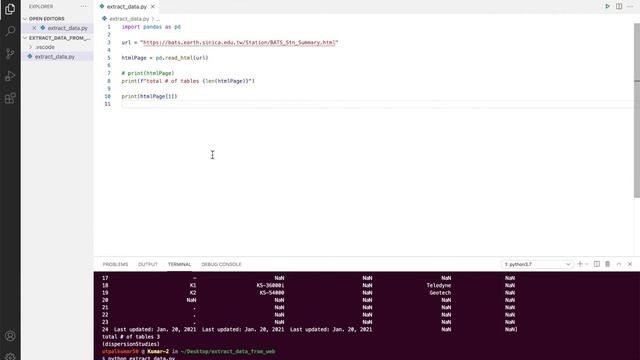This screenshot has height=360, width=640.
Task: Open Explorer panel more actions ellipsis
Action: point(84,7)
